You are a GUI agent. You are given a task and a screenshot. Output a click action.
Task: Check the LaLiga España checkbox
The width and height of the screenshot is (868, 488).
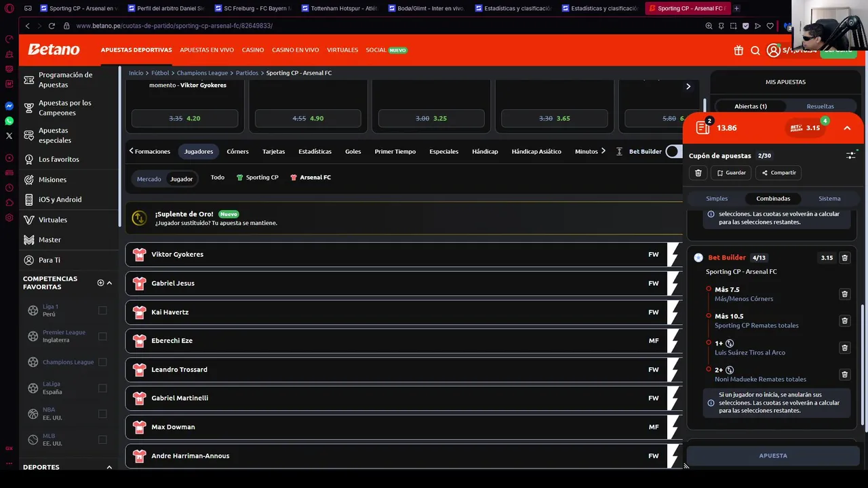102,388
